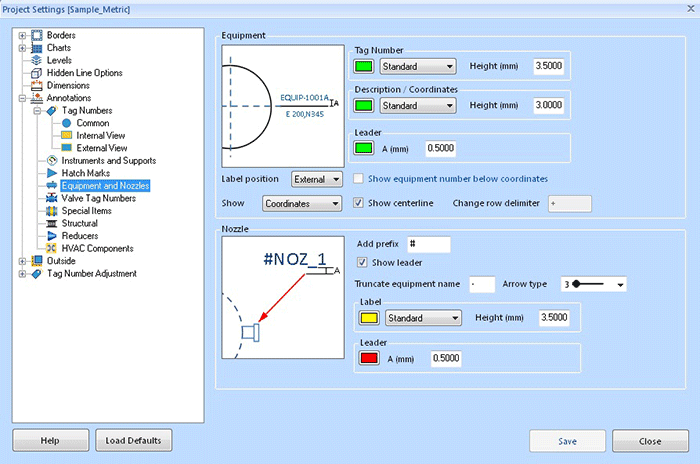Uncheck the Show centerline checkbox
Screen dimensions: 700x464
pos(358,203)
